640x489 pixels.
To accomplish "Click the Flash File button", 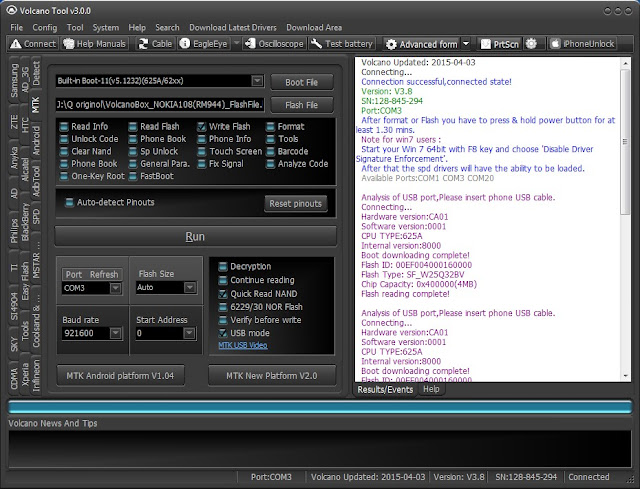I will (x=301, y=105).
